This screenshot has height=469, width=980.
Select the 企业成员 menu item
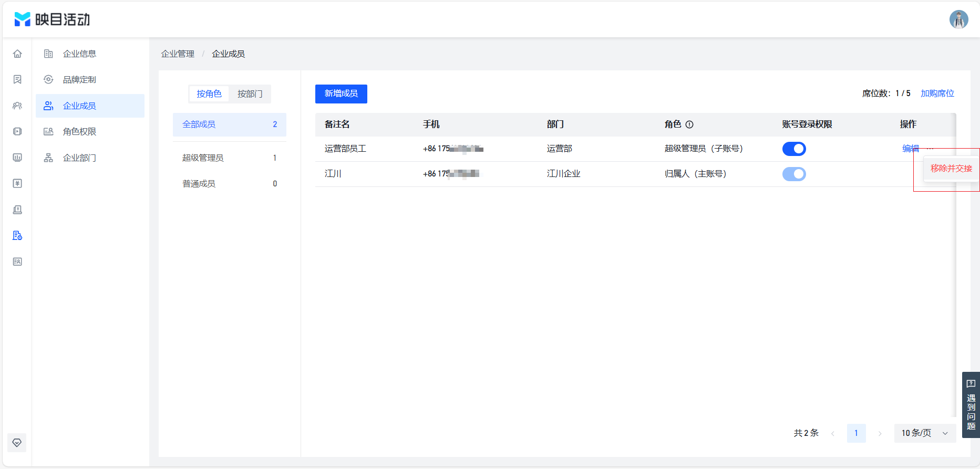[90, 106]
